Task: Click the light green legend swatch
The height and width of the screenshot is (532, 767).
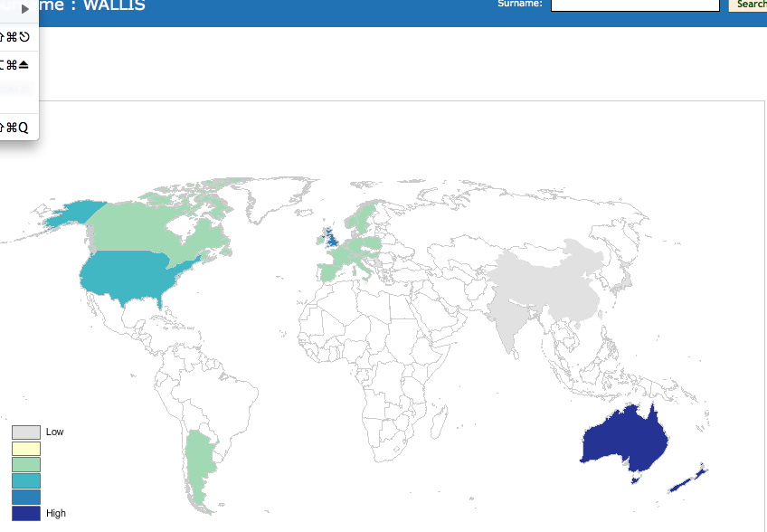Action: coord(26,465)
